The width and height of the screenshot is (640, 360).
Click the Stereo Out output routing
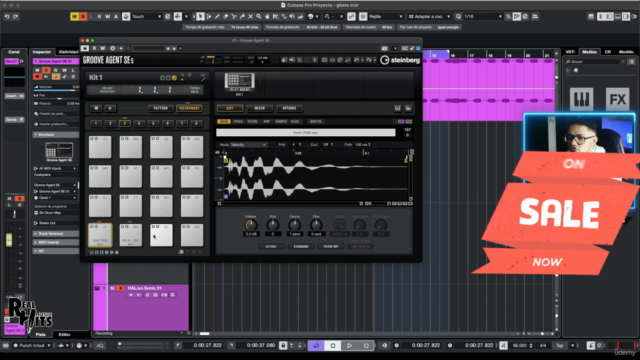pyautogui.click(x=56, y=223)
